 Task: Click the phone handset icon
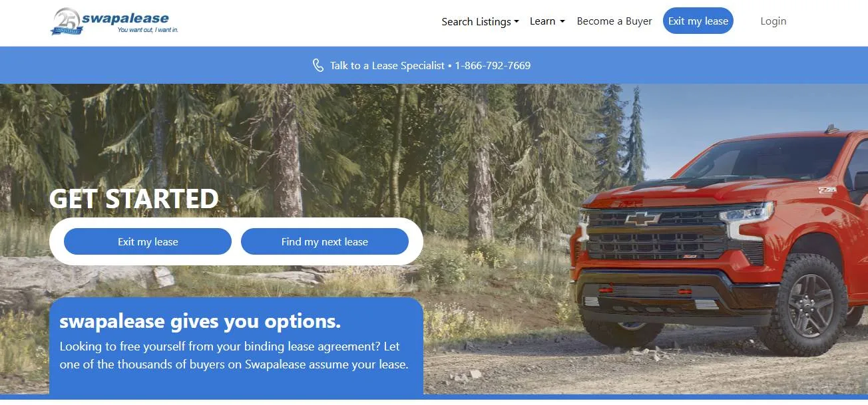click(x=318, y=65)
